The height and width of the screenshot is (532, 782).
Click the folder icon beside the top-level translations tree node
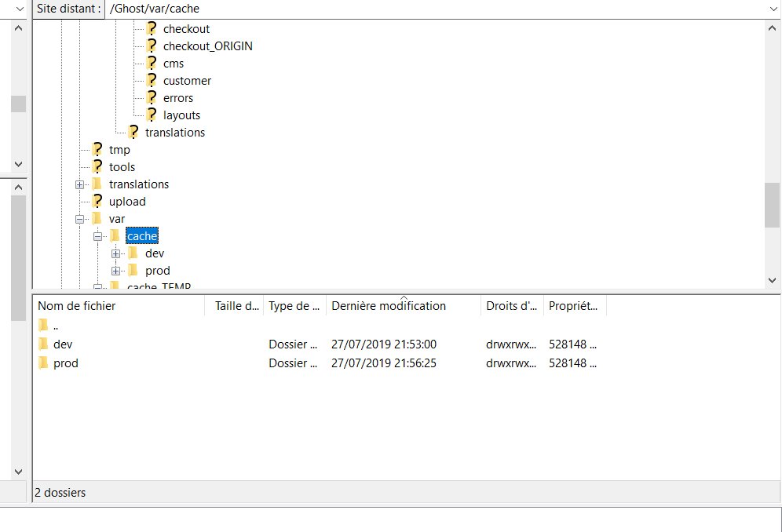click(x=97, y=184)
